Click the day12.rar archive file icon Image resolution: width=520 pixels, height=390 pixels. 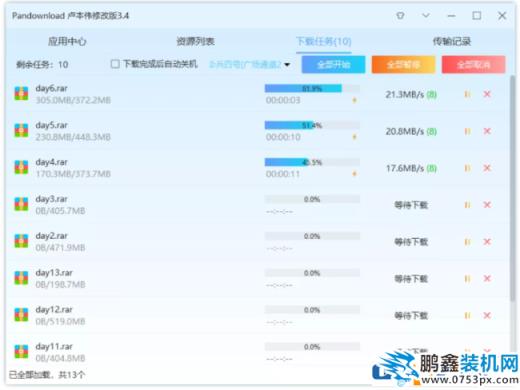coord(21,315)
